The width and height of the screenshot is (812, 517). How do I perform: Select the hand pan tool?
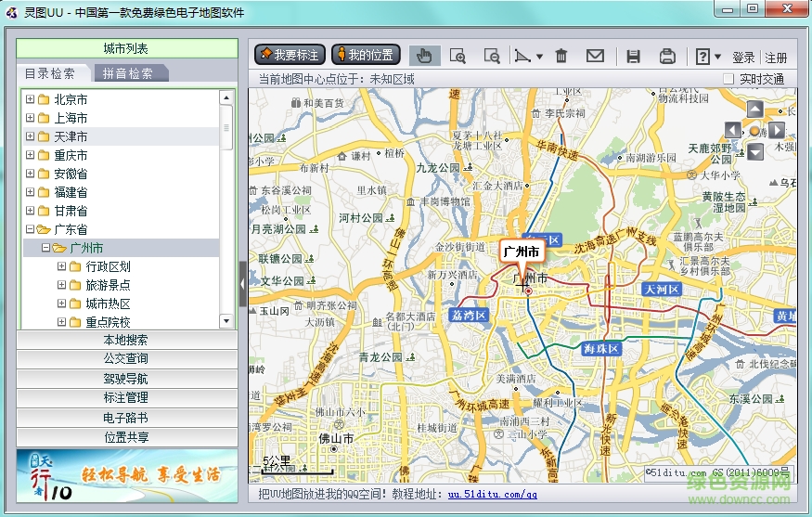tap(424, 56)
